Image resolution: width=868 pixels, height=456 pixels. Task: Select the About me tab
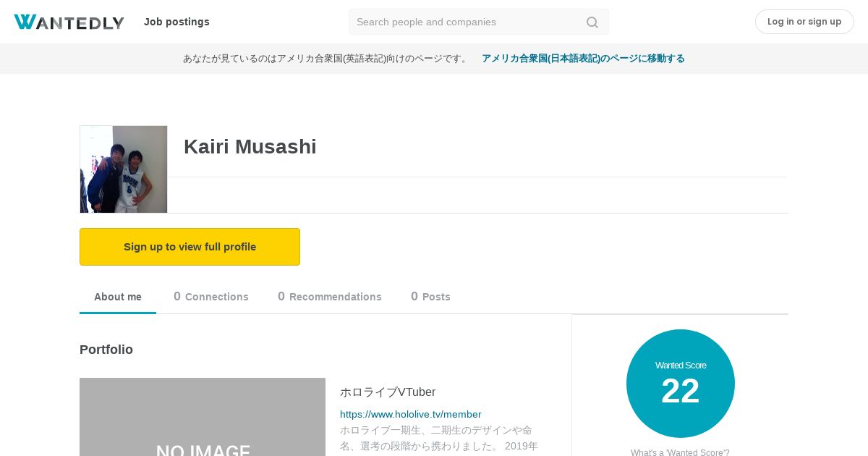coord(118,297)
